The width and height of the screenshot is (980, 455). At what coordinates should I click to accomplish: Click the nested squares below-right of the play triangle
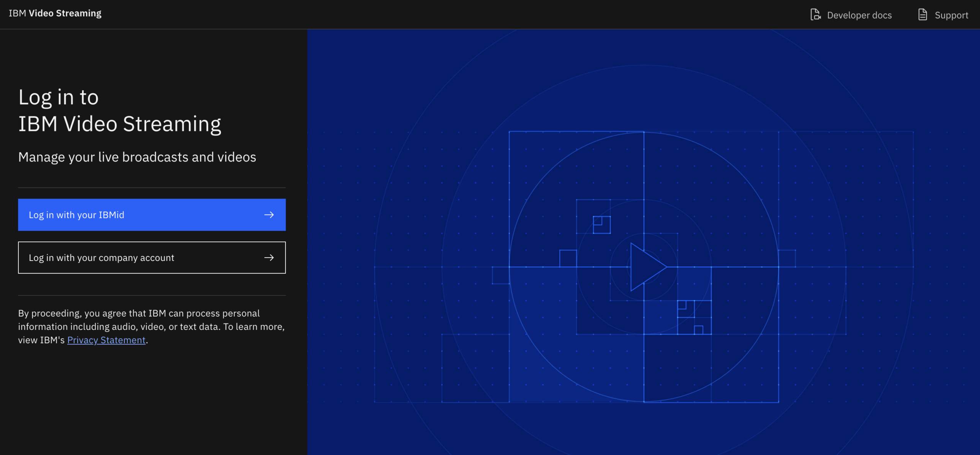pyautogui.click(x=694, y=317)
